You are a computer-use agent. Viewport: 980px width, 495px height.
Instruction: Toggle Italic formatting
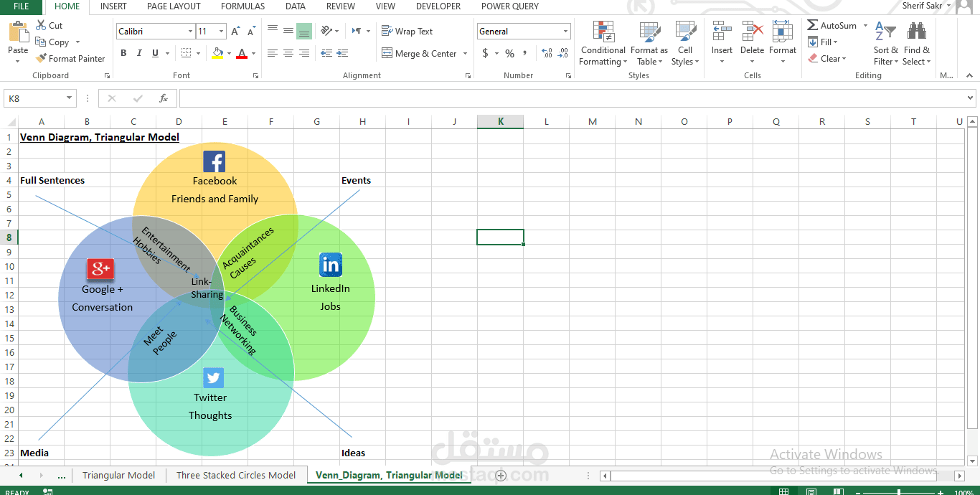139,53
